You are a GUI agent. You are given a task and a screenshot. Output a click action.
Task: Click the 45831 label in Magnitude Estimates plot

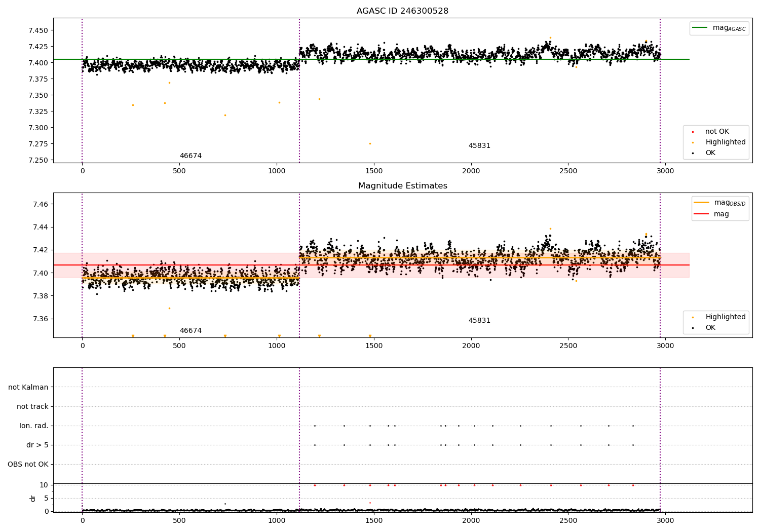(479, 321)
